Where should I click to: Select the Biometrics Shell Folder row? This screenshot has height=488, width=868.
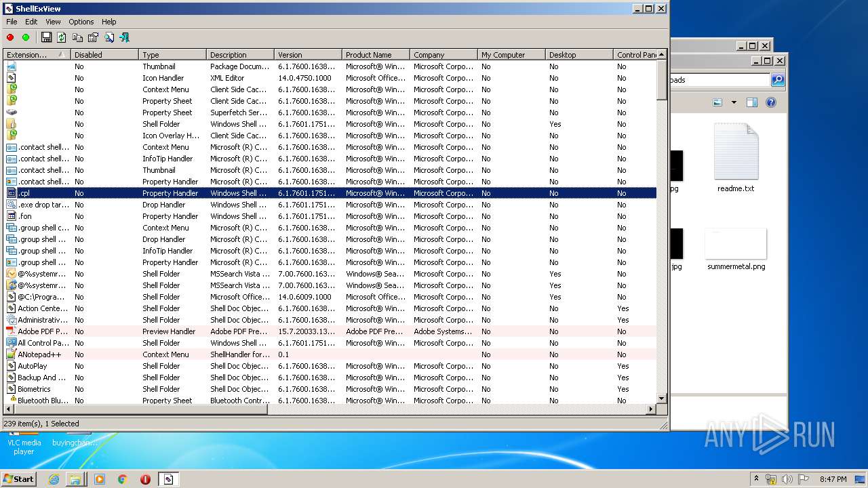coord(330,389)
